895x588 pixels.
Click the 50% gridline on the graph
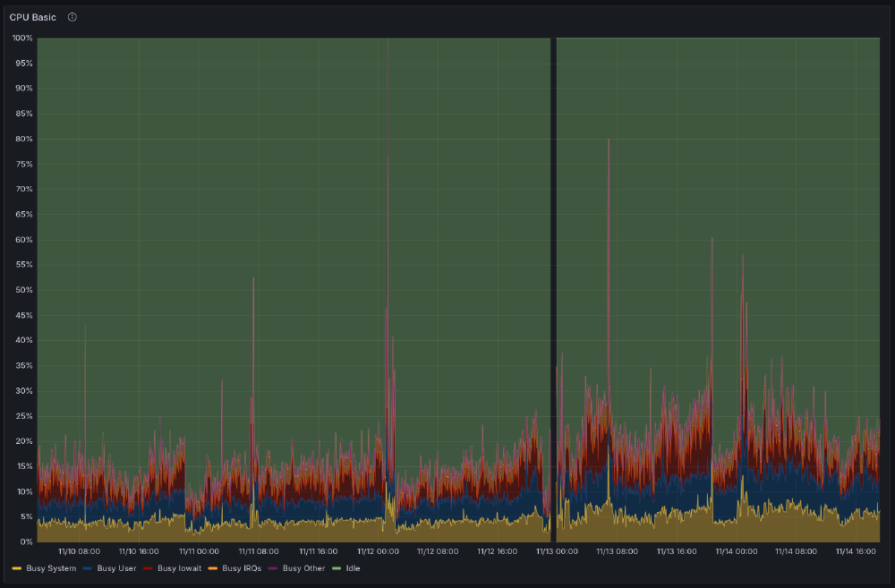click(447, 289)
